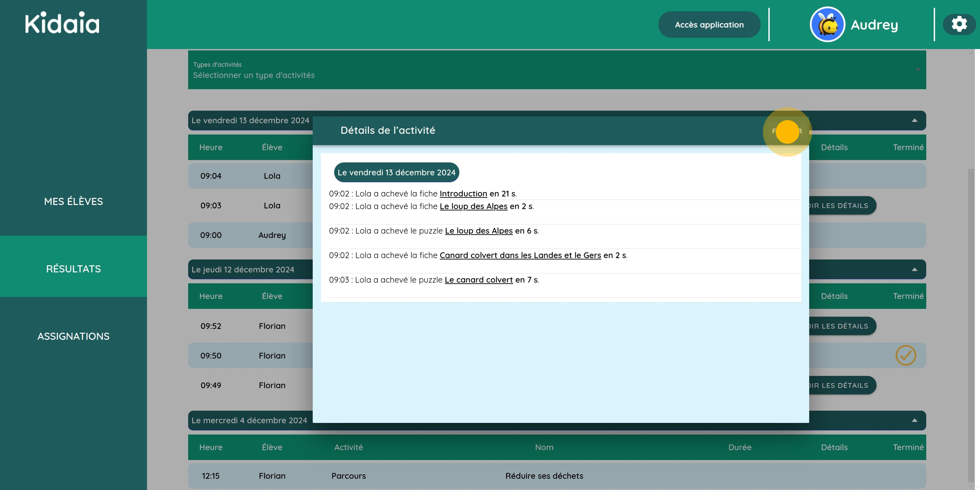Collapse the vendredi 13 décembre 2024 section

tap(914, 120)
